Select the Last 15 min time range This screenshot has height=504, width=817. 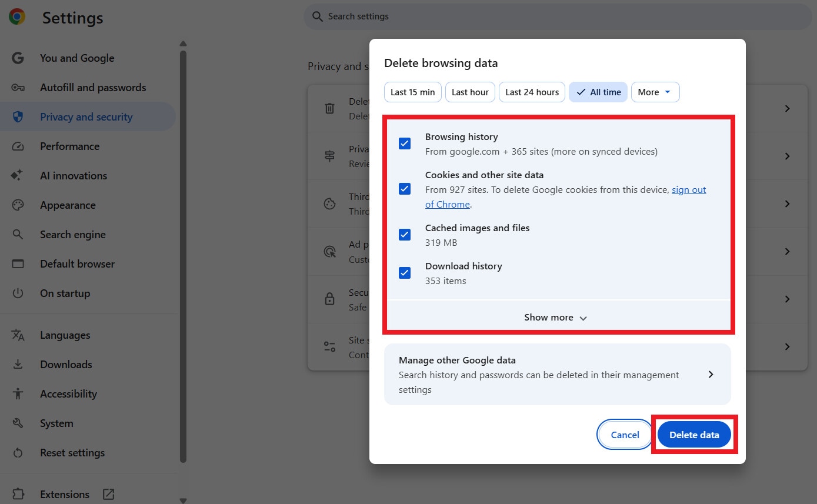tap(413, 92)
